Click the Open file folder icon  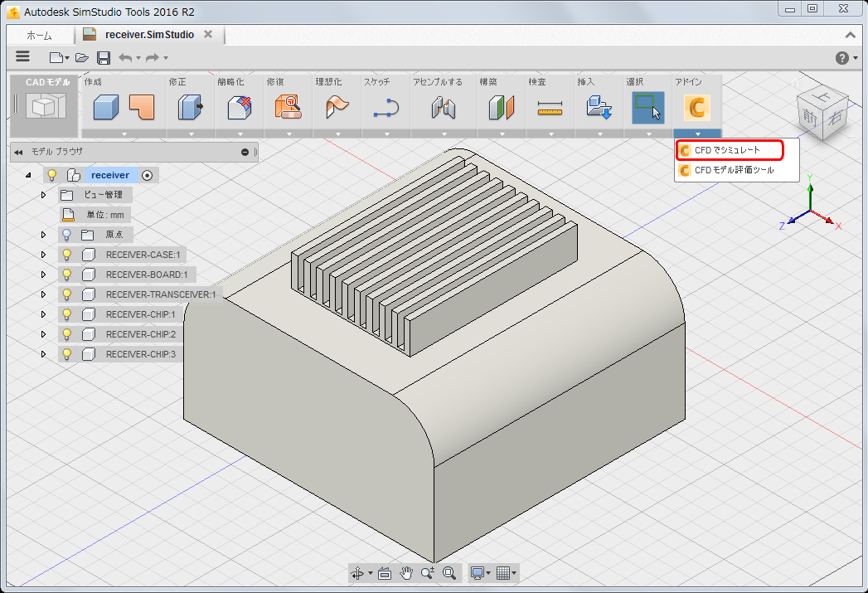pos(82,57)
